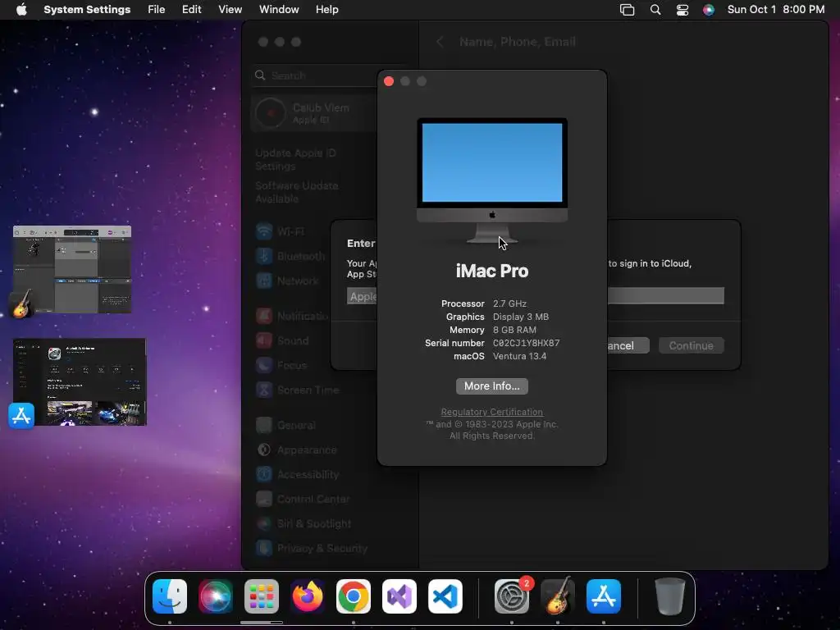This screenshot has width=840, height=630.
Task: Open Firefox from the Dock
Action: 308,596
